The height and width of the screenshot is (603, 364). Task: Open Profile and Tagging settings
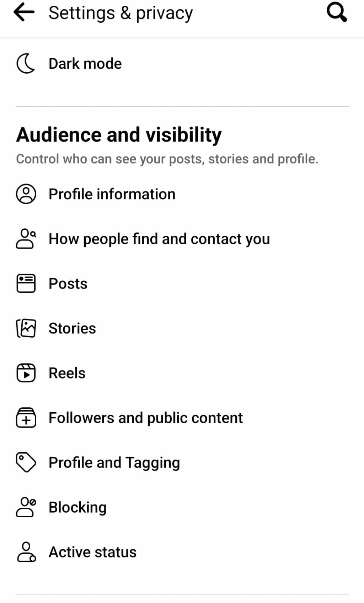tap(114, 463)
